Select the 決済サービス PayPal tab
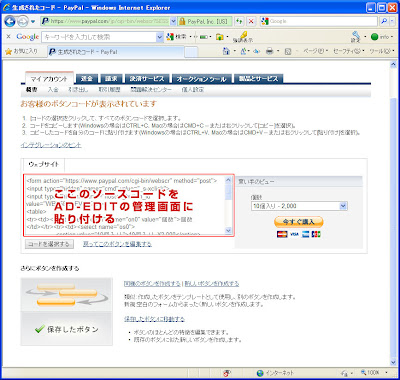This screenshot has height=380, width=400. pyautogui.click(x=147, y=79)
